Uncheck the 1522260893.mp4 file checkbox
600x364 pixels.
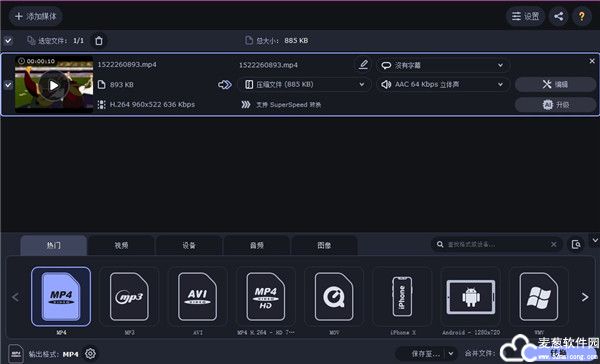pos(8,85)
